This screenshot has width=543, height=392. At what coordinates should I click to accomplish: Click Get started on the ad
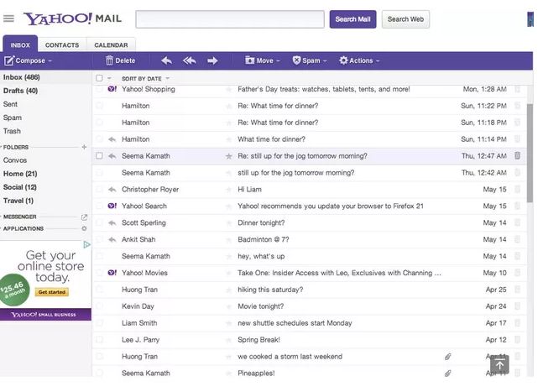(x=51, y=292)
